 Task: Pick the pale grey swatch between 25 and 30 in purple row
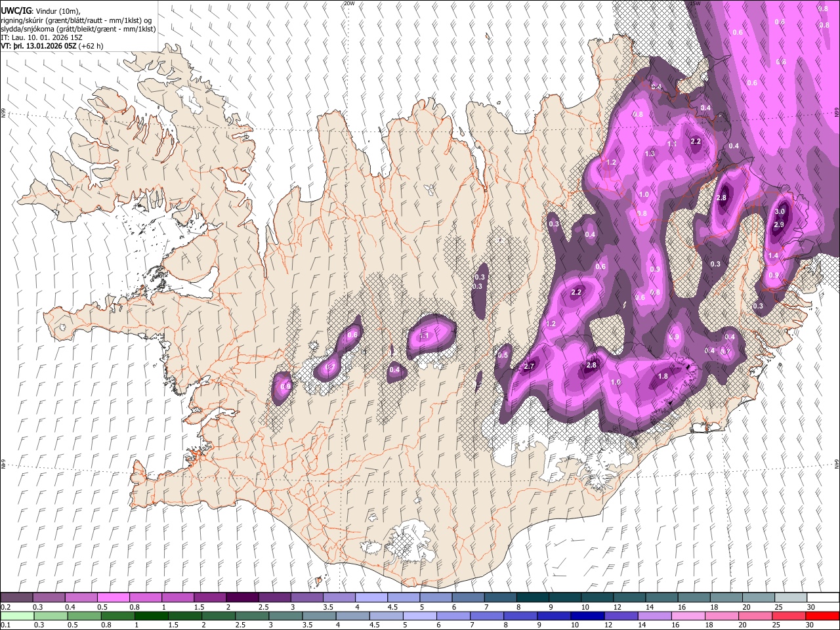click(x=789, y=597)
